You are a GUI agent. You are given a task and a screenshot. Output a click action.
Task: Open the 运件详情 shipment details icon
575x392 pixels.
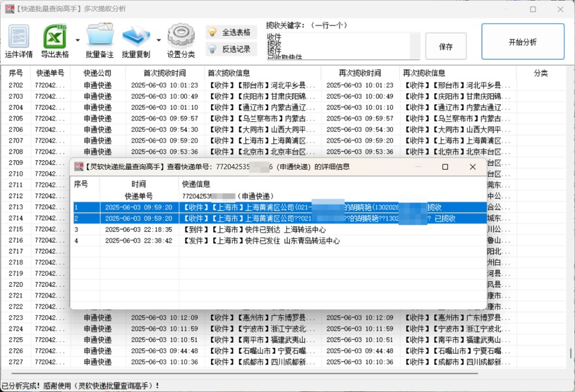[x=19, y=41]
